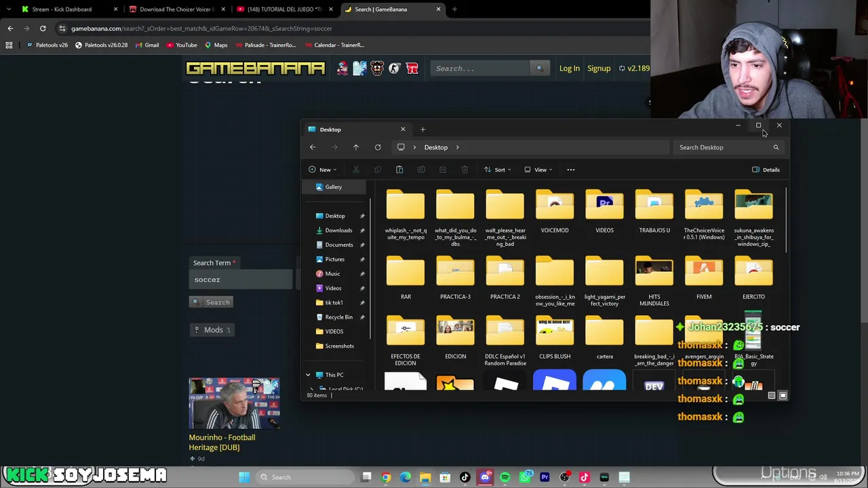This screenshot has width=868, height=488.
Task: Click the Log In link on GameBanana
Action: (570, 68)
